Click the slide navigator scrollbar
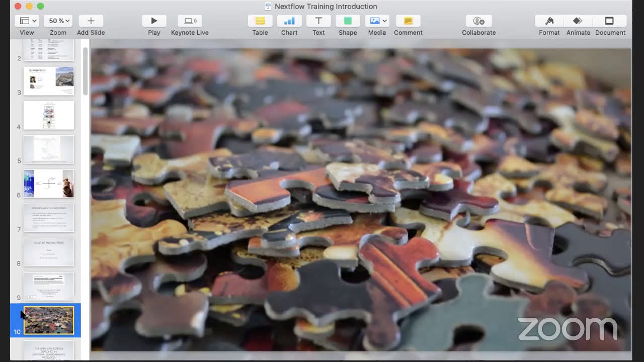Screen dimensions: 644x362 coord(86,70)
